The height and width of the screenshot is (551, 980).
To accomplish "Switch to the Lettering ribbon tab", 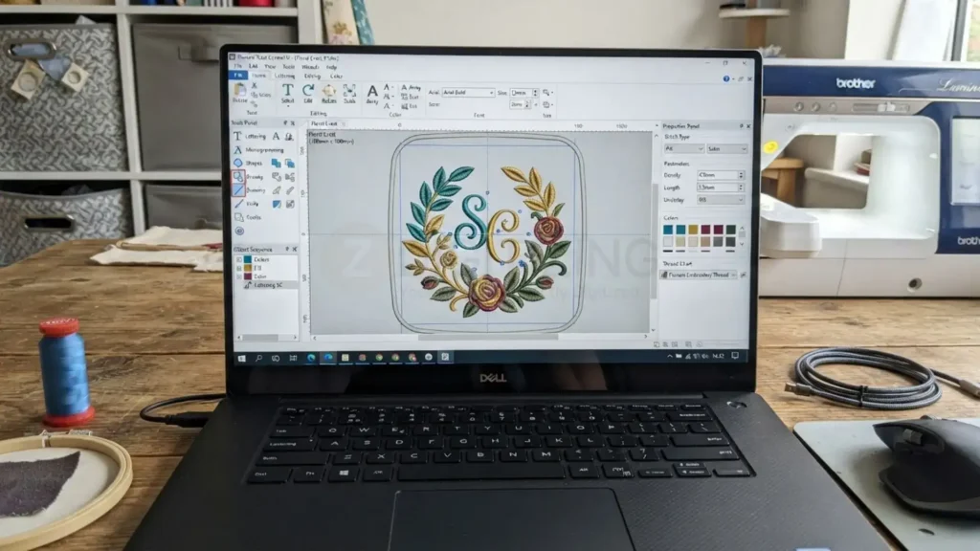I will [x=284, y=77].
